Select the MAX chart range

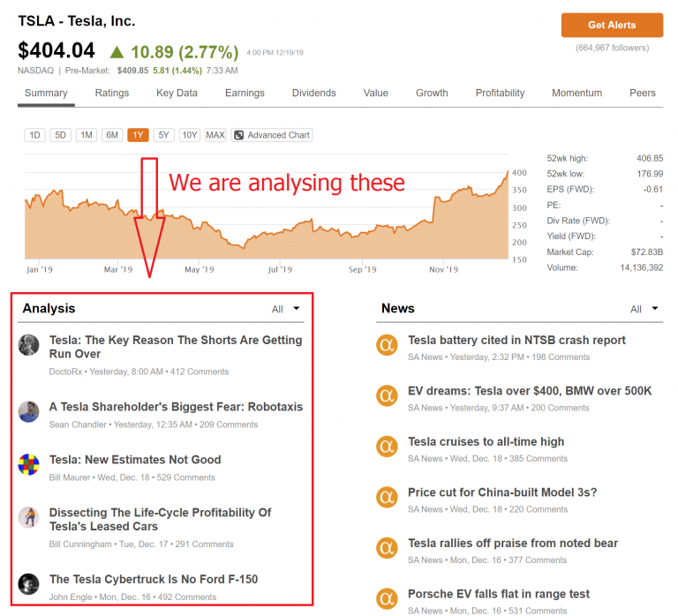coord(215,135)
